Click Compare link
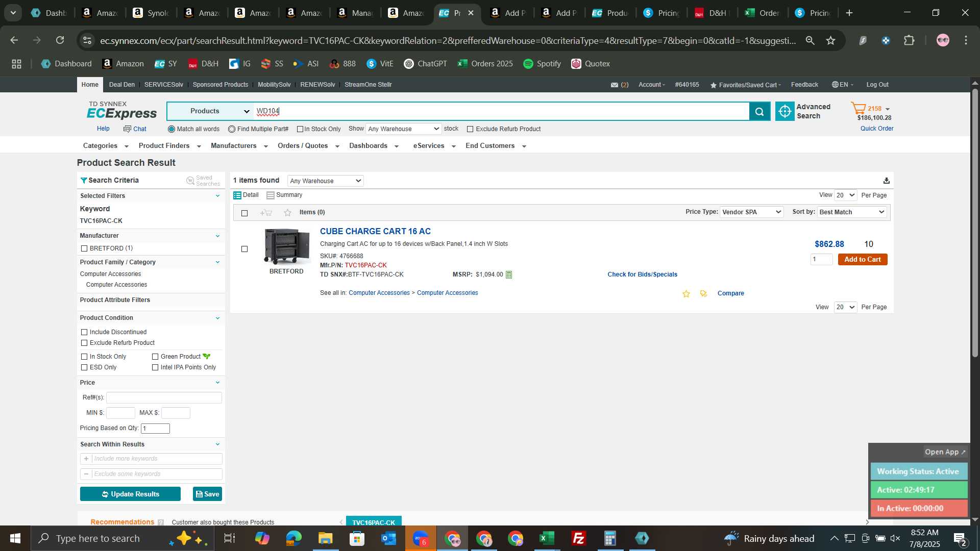The height and width of the screenshot is (551, 980). click(730, 293)
